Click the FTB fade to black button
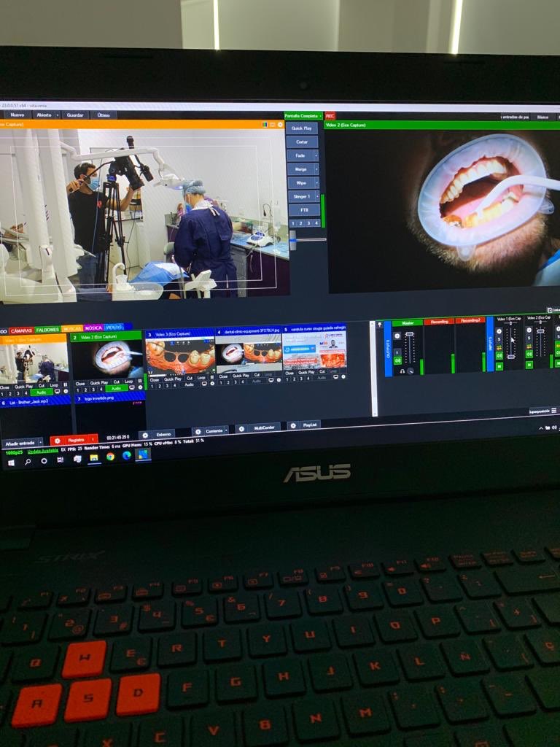The image size is (560, 747). [304, 209]
